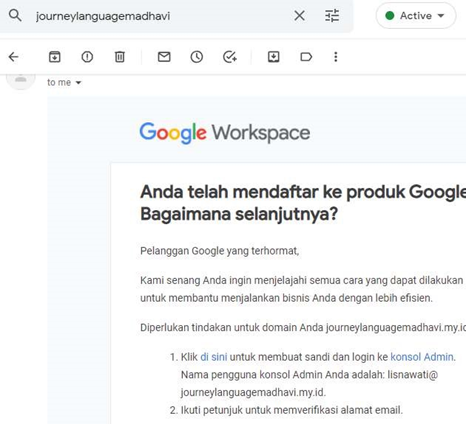This screenshot has height=424, width=466.
Task: Open the More options menu
Action: coord(336,57)
